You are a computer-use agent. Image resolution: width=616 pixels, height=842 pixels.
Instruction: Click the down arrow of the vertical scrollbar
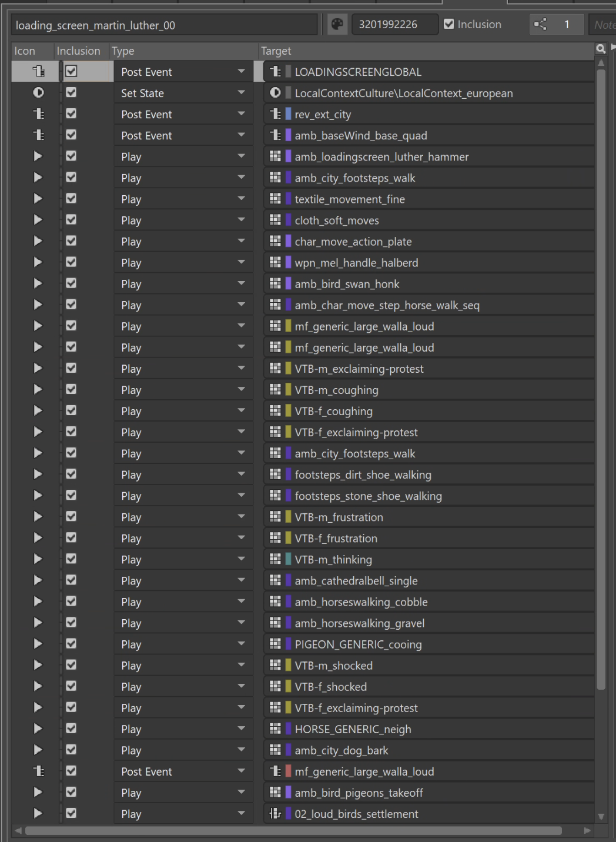pyautogui.click(x=601, y=816)
